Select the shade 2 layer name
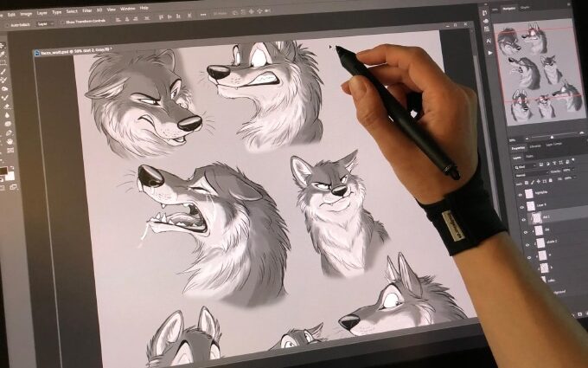 coord(552,242)
